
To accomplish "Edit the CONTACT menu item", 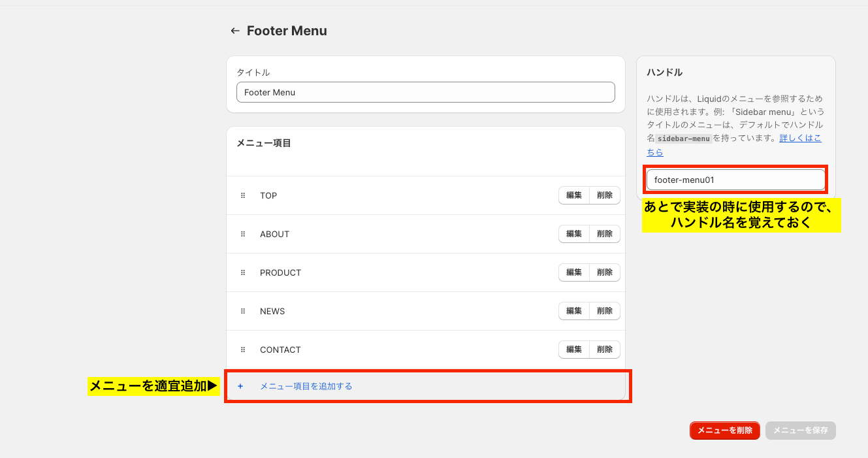I will 574,350.
